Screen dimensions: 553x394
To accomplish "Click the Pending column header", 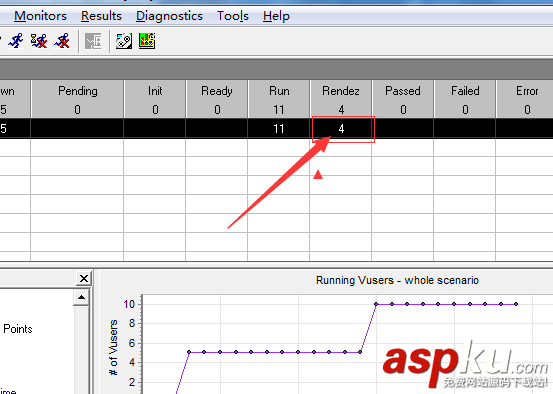I will pyautogui.click(x=77, y=99).
